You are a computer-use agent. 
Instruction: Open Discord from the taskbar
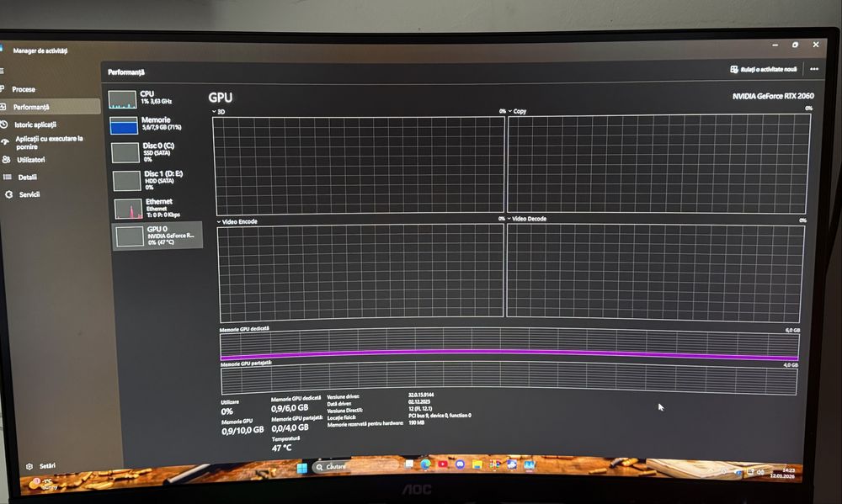461,464
